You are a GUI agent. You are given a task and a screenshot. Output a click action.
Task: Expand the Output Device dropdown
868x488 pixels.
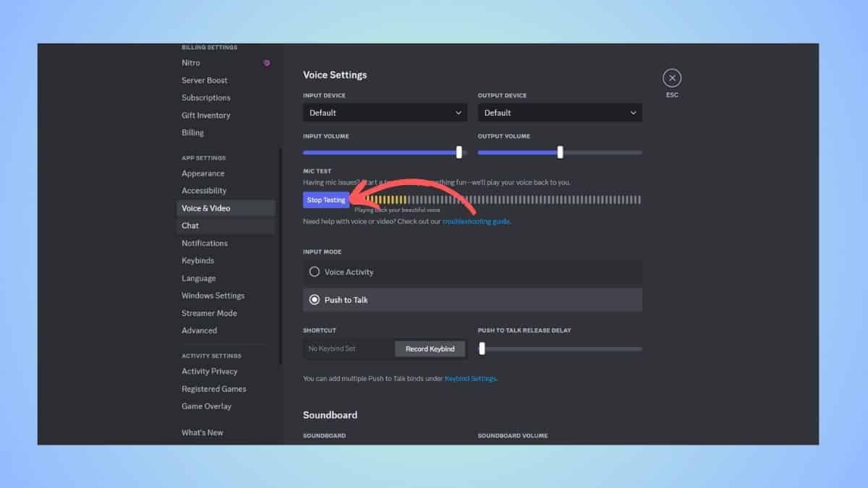click(x=560, y=113)
